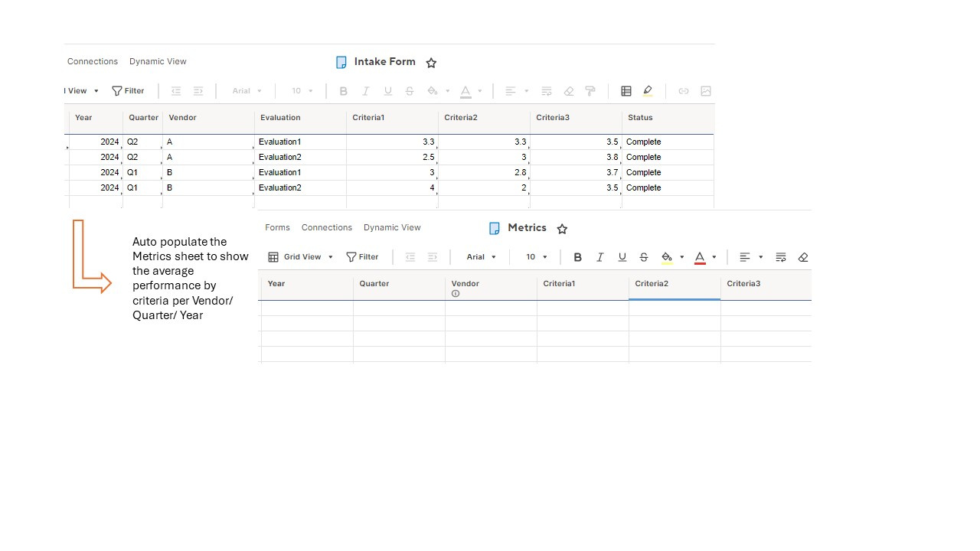
Task: Open alignment dropdown in Metrics toolbar
Action: click(x=751, y=257)
